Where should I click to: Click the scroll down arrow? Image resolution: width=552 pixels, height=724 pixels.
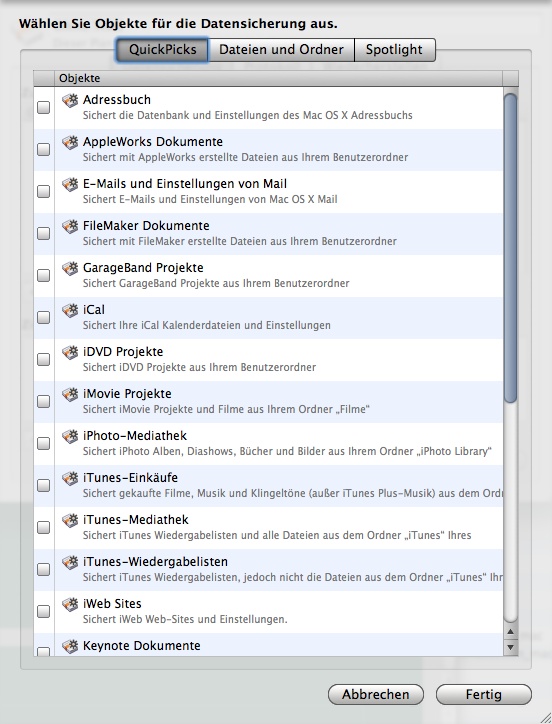tap(510, 647)
